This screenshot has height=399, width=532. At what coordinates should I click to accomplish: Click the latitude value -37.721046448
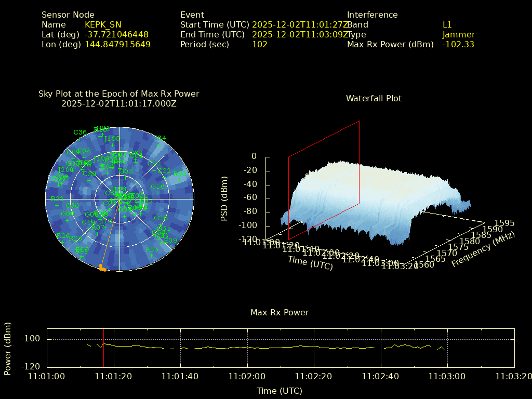[x=116, y=35]
